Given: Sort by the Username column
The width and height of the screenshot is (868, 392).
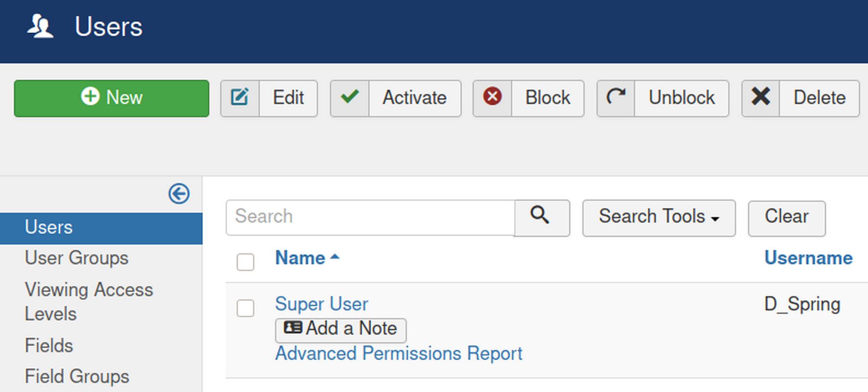Looking at the screenshot, I should [808, 258].
